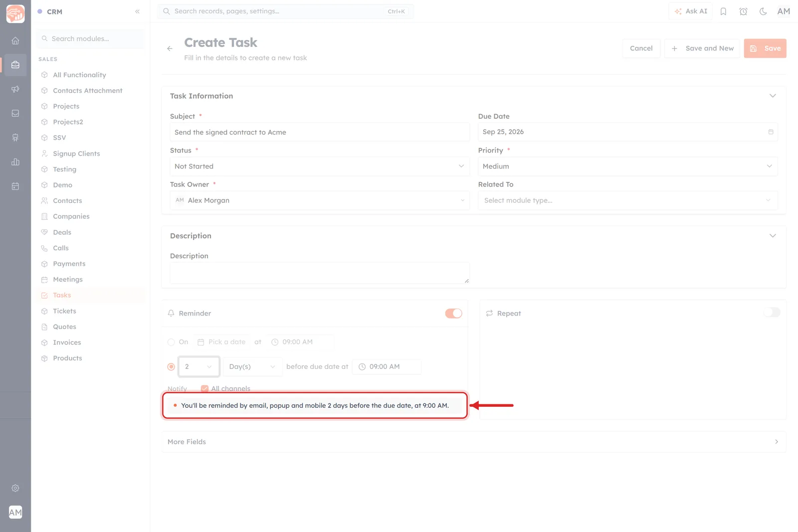Open the calendar icon in left rail

(15, 186)
